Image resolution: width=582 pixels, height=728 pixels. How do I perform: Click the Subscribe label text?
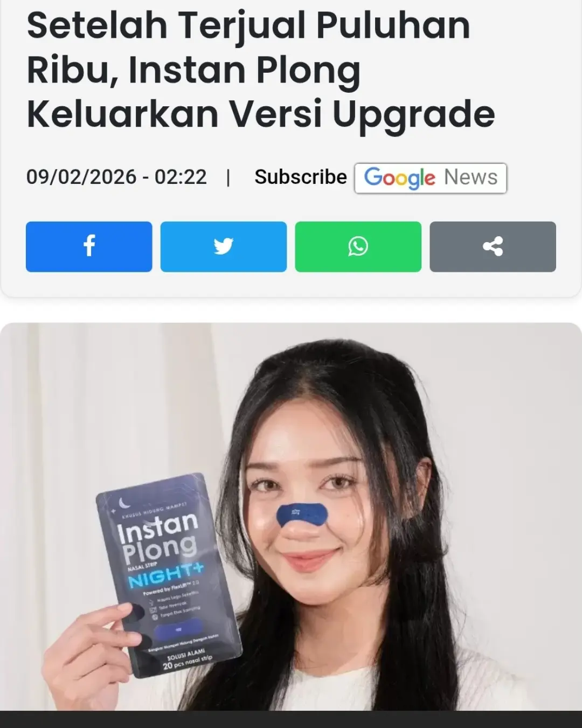[301, 177]
